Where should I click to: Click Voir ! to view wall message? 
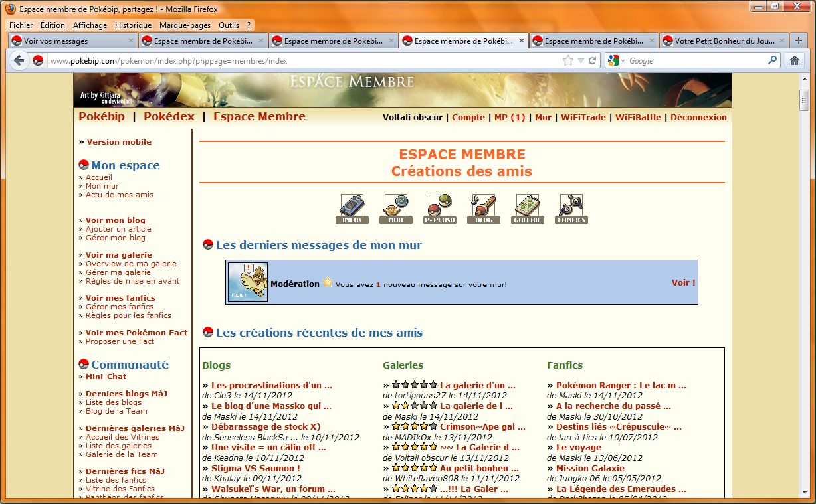tap(684, 282)
